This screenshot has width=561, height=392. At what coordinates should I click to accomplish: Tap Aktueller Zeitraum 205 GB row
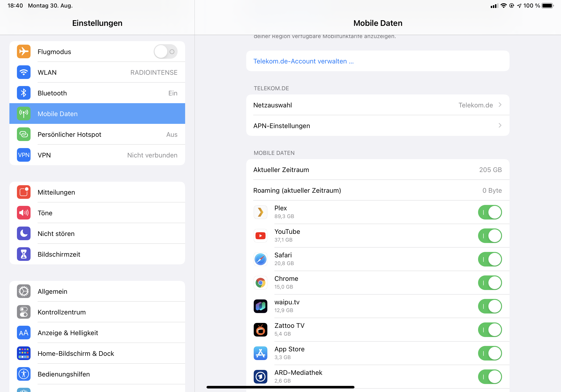tap(378, 170)
